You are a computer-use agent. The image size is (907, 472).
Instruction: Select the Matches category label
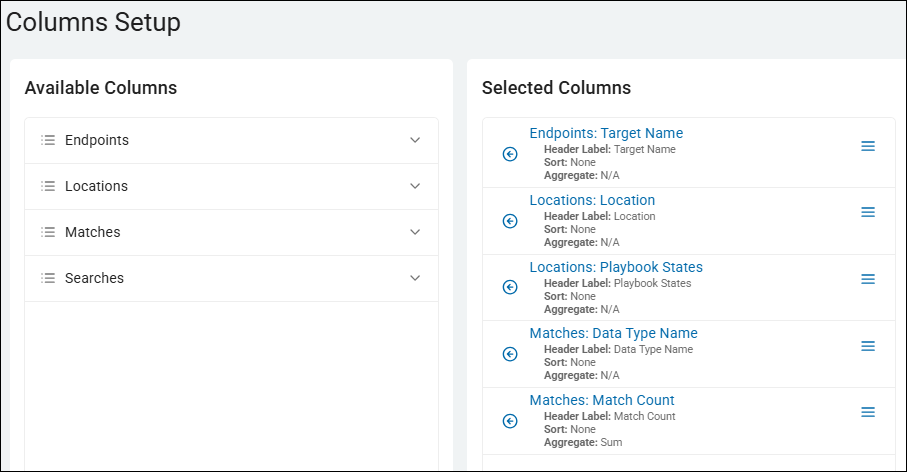93,232
